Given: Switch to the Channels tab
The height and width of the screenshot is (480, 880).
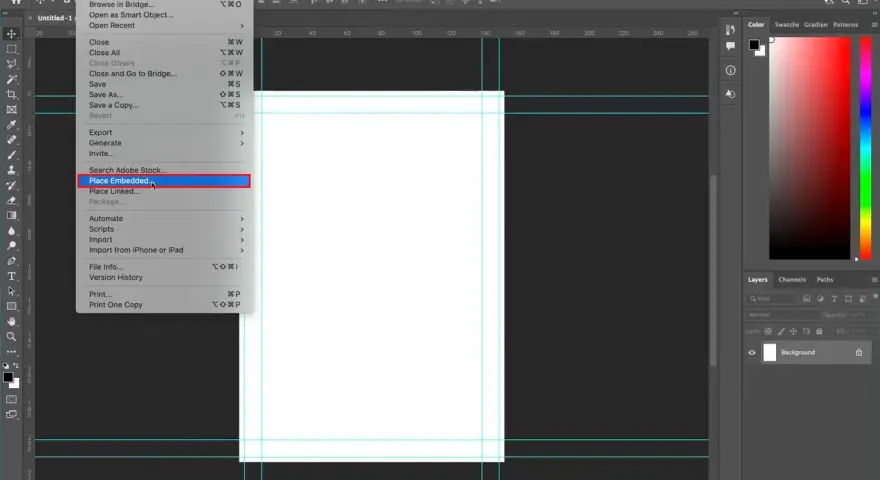Looking at the screenshot, I should point(792,280).
